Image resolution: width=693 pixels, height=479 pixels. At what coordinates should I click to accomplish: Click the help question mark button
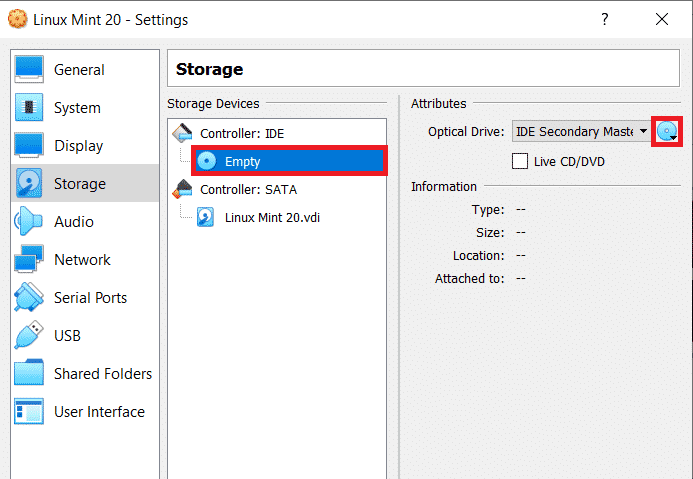pos(605,20)
